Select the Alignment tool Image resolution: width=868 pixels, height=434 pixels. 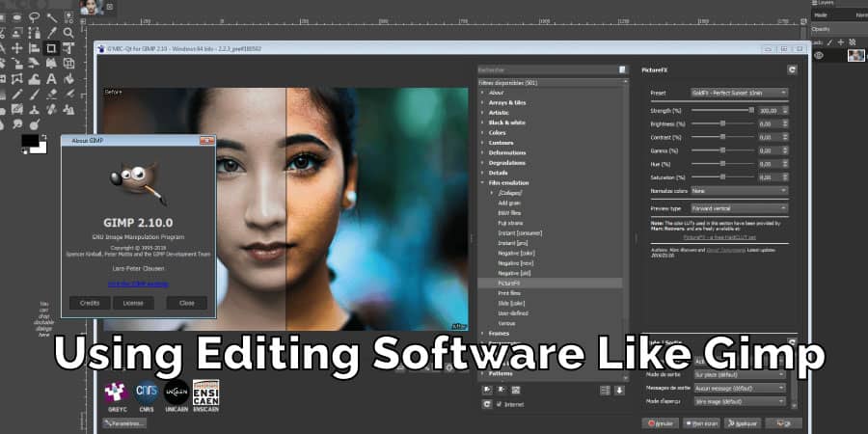pos(35,48)
